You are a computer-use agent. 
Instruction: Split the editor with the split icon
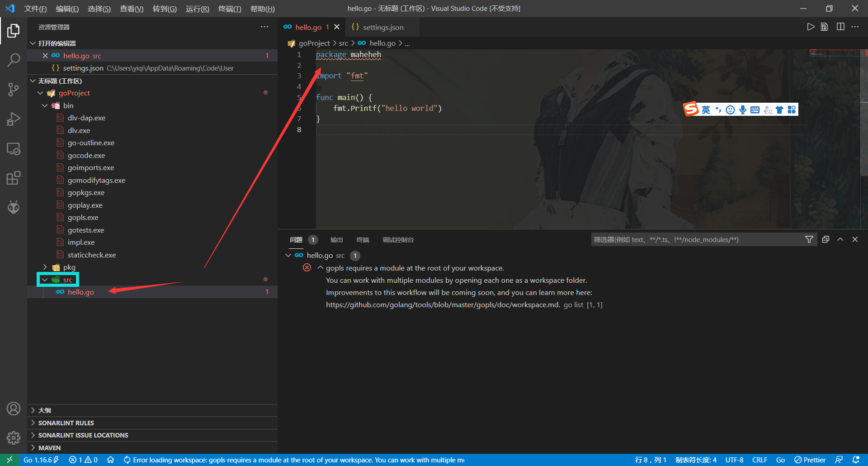840,27
